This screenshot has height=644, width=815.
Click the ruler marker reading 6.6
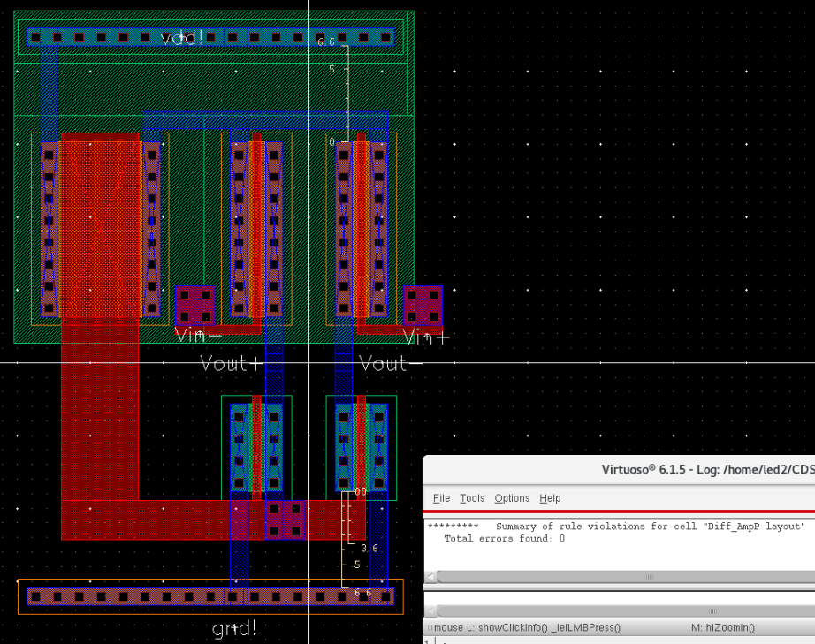coord(324,41)
